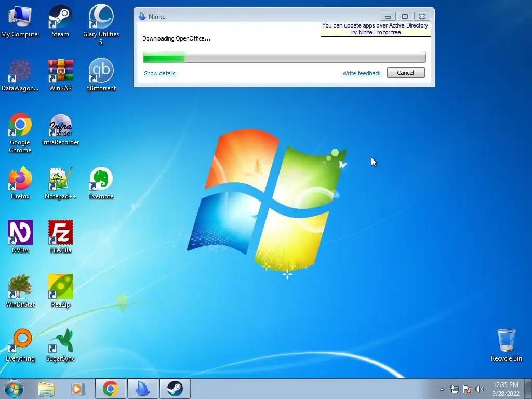This screenshot has height=399, width=532.
Task: Select the WinRAR desktop shortcut
Action: 60,75
